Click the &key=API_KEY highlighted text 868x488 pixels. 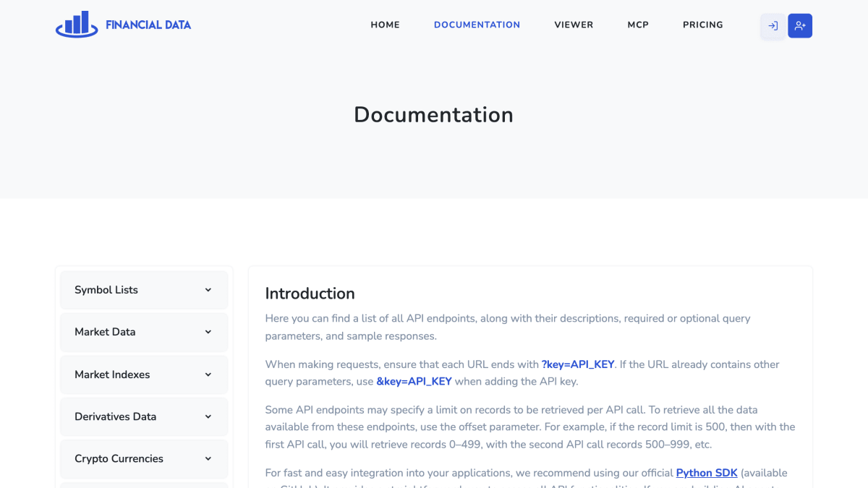[x=414, y=381]
